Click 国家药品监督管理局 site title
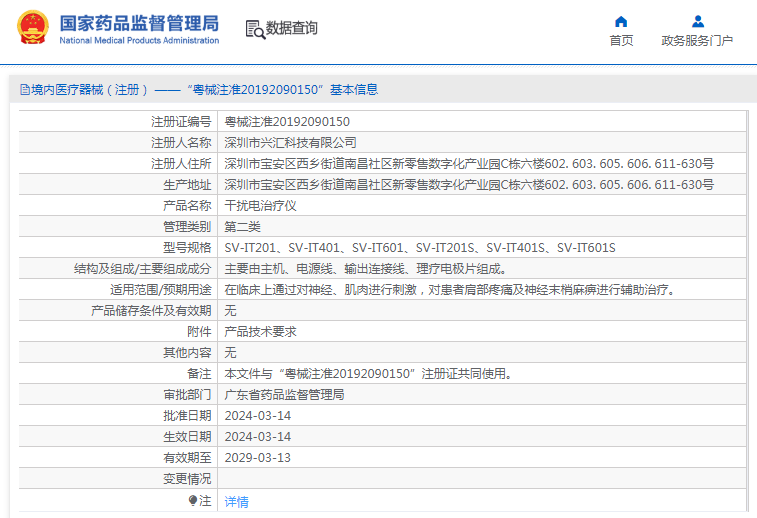 [x=139, y=23]
